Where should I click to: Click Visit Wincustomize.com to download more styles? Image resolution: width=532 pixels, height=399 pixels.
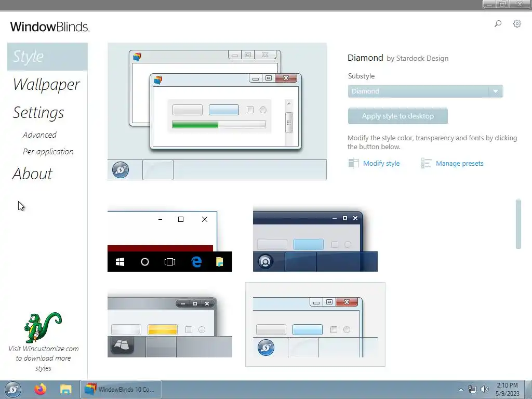point(43,358)
